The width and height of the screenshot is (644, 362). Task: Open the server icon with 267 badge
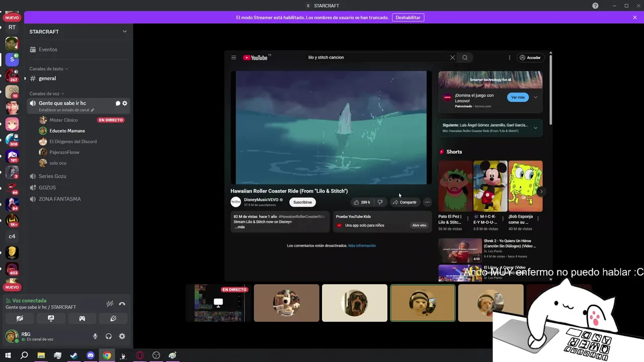(x=12, y=75)
